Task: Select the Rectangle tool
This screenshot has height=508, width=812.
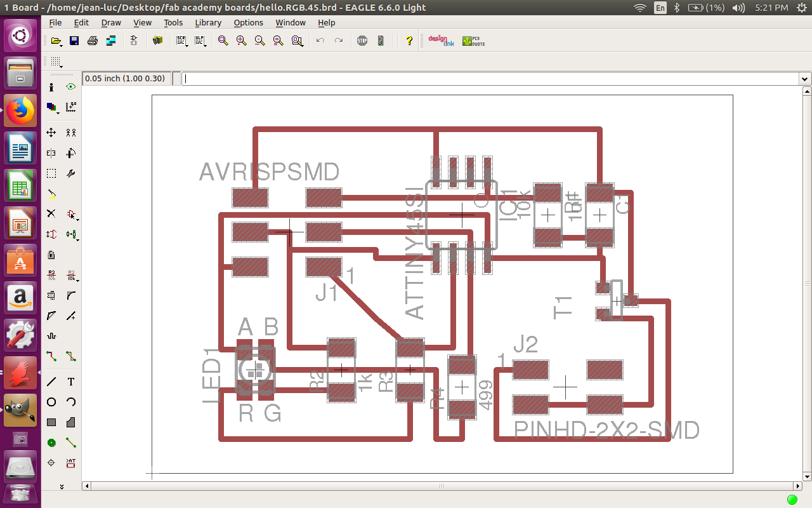Action: coord(51,422)
